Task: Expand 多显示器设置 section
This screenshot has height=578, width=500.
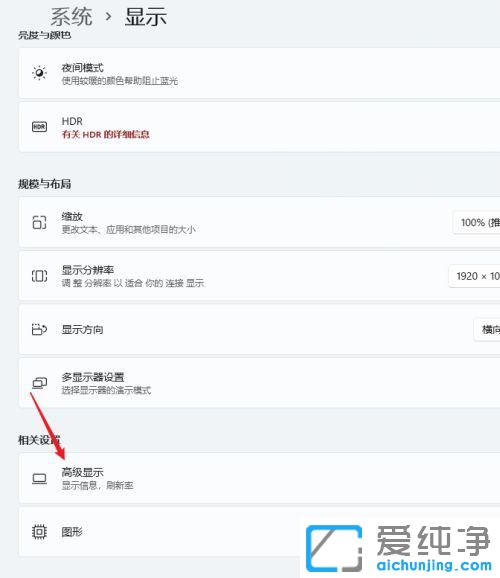Action: [x=259, y=383]
